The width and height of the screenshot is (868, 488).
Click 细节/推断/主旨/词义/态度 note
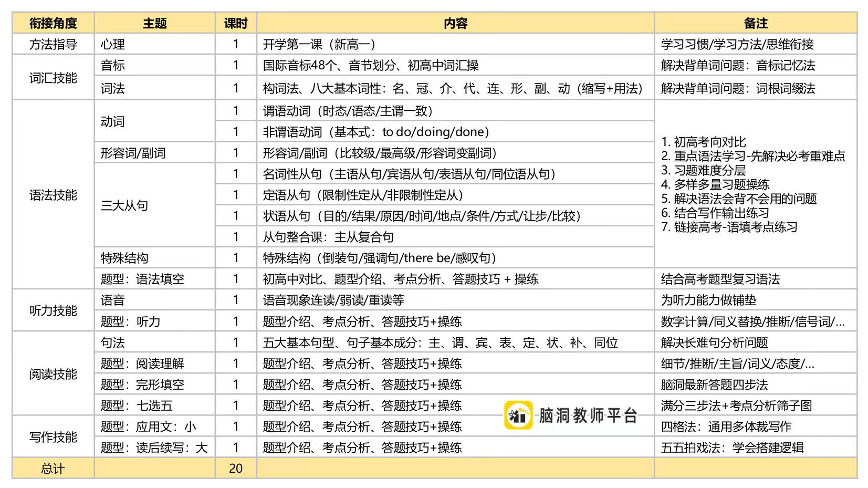click(x=756, y=363)
